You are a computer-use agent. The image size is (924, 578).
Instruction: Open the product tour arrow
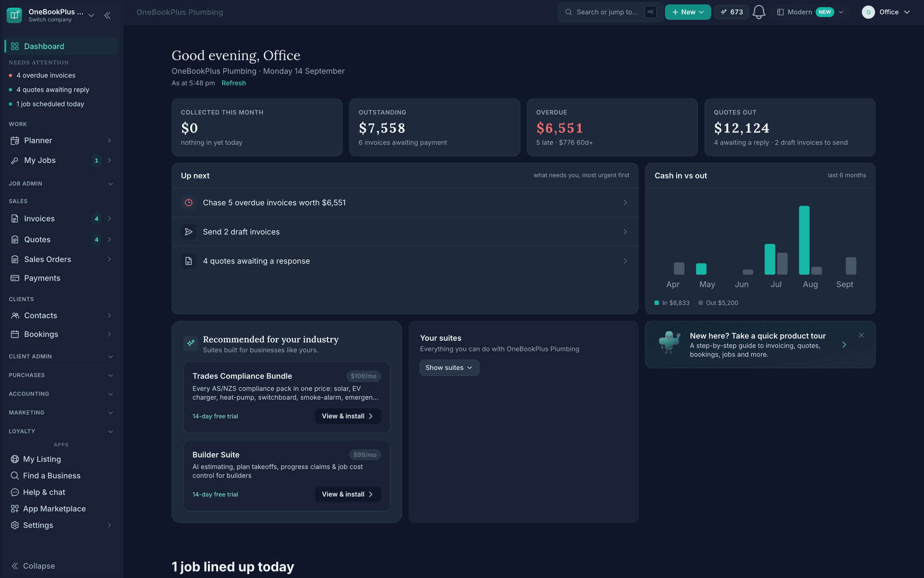pyautogui.click(x=844, y=345)
